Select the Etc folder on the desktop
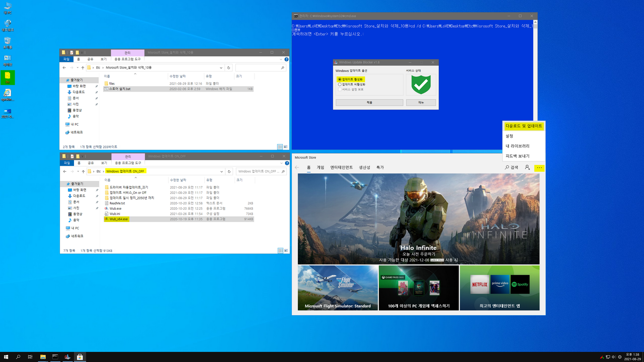Image resolution: width=644 pixels, height=362 pixels. click(x=8, y=77)
